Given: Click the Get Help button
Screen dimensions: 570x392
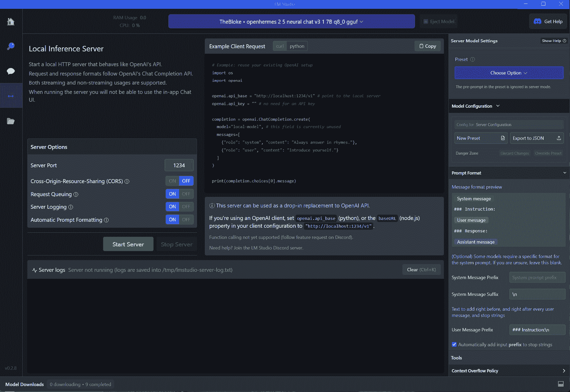Looking at the screenshot, I should pyautogui.click(x=548, y=21).
